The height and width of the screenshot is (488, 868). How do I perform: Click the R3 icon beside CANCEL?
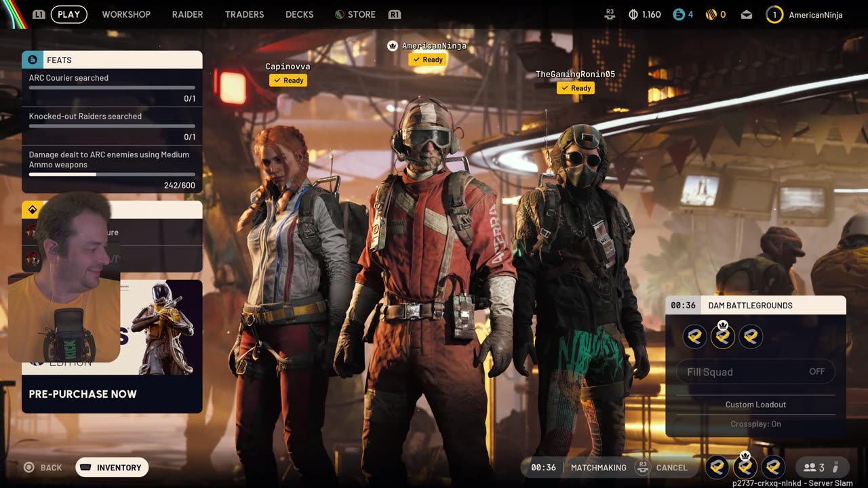coord(642,467)
